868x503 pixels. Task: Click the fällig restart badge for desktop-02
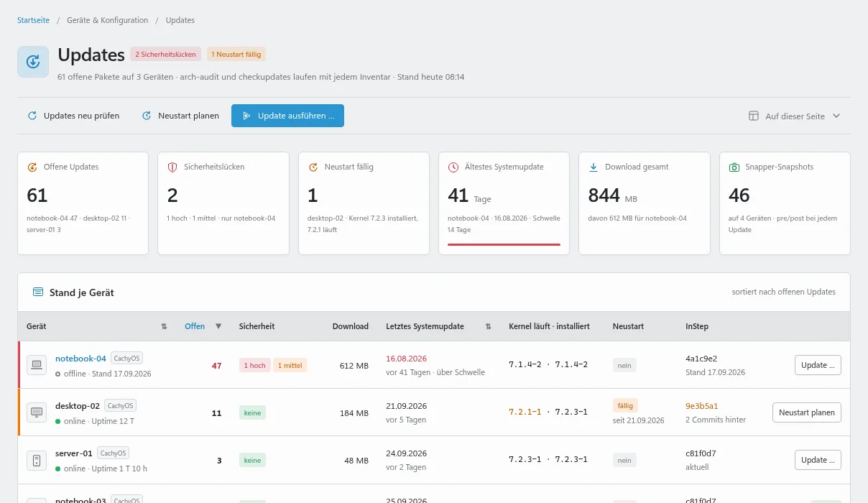(625, 405)
